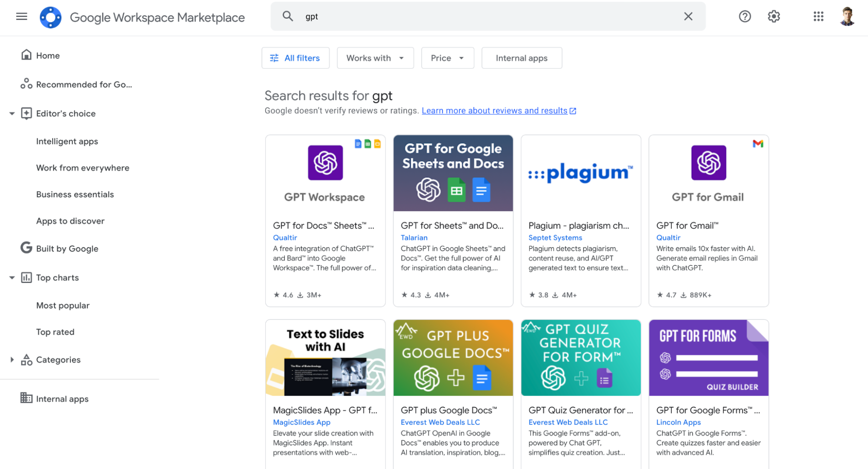This screenshot has height=469, width=868.
Task: Select Built by Google in sidebar
Action: click(67, 249)
